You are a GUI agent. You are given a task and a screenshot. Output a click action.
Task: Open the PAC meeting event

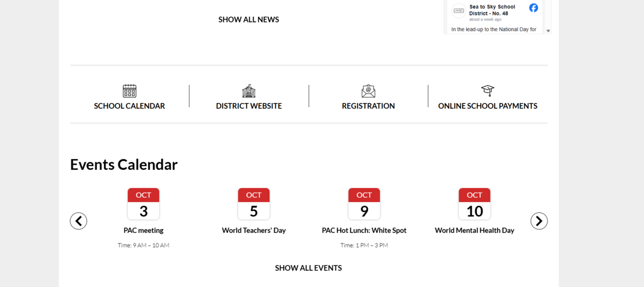point(143,230)
